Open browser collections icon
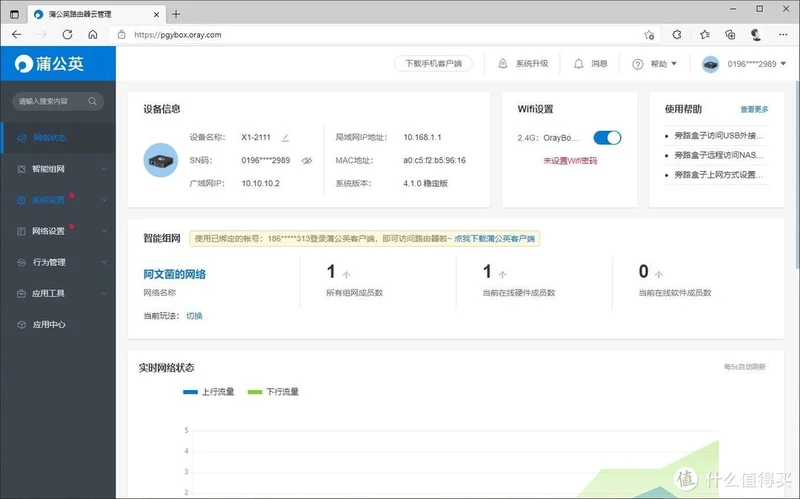The height and width of the screenshot is (499, 800). (730, 35)
